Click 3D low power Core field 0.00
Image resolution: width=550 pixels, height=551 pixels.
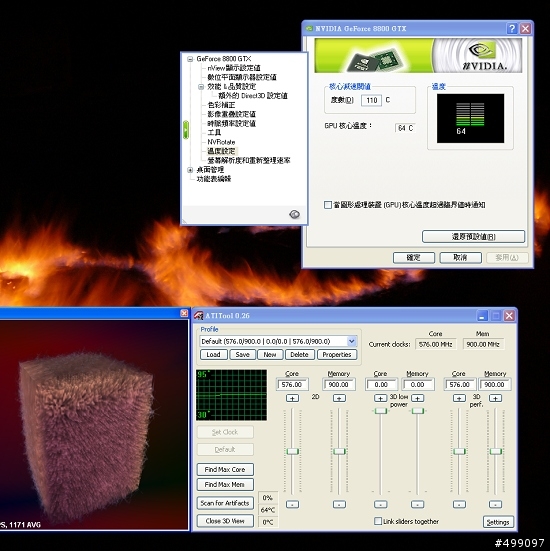pyautogui.click(x=381, y=384)
